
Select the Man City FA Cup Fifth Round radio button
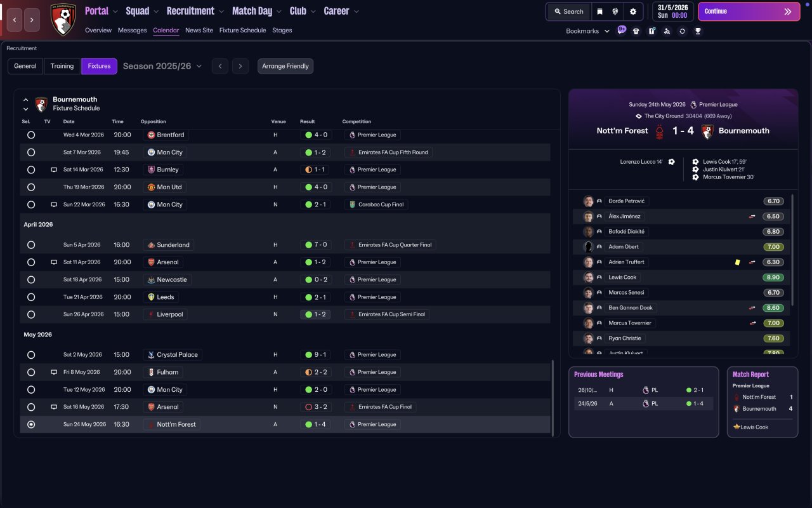point(31,152)
